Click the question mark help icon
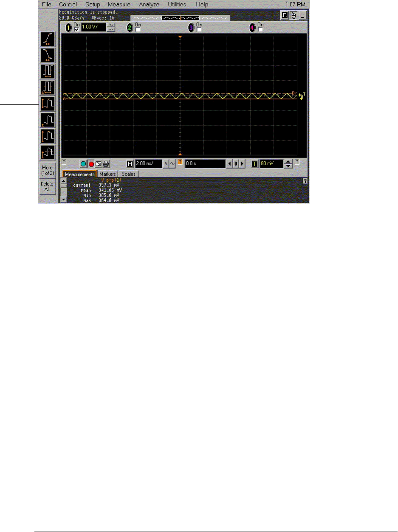Viewport: 398px width, 532px height. click(305, 180)
